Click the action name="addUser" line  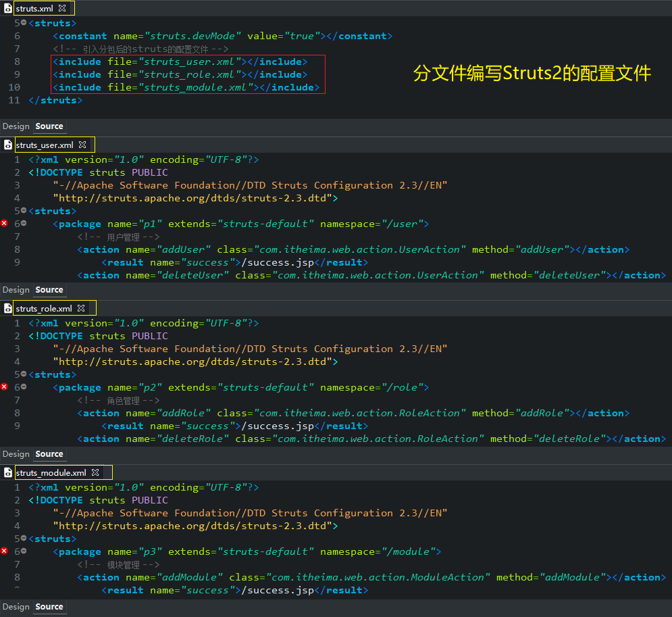[x=353, y=249]
